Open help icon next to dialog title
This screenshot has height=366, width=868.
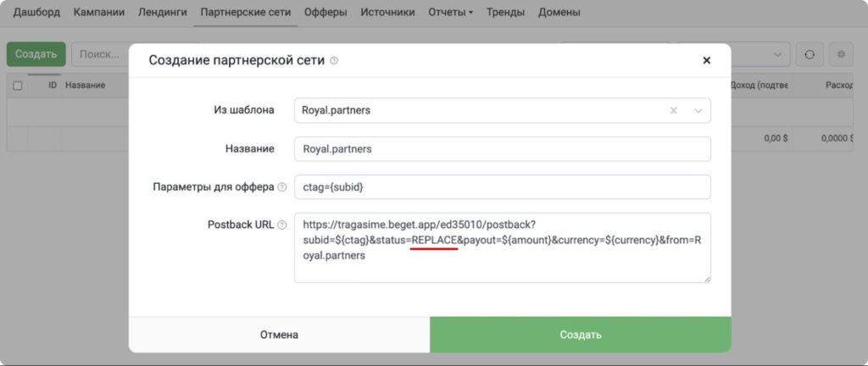(334, 60)
